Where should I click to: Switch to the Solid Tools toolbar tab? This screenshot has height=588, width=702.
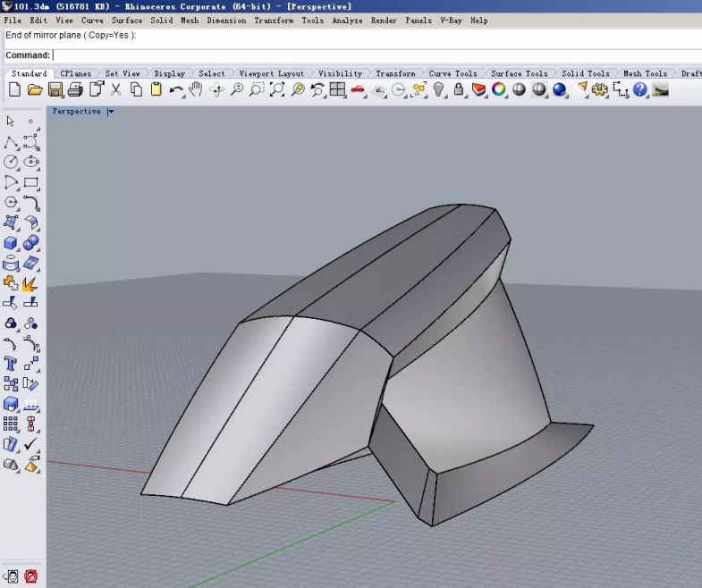coord(585,73)
